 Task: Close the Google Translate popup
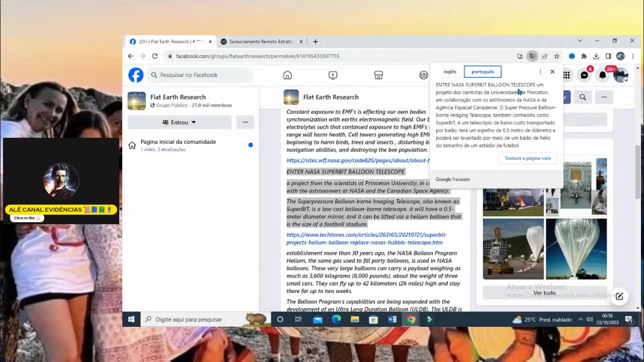552,71
